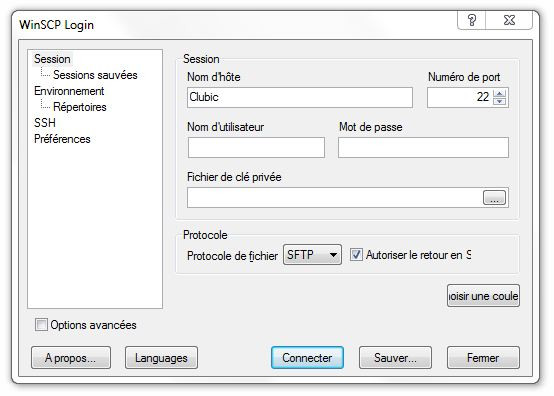Viewport: 554px width, 396px height.
Task: Open Répertoires tree node
Action: tap(80, 107)
